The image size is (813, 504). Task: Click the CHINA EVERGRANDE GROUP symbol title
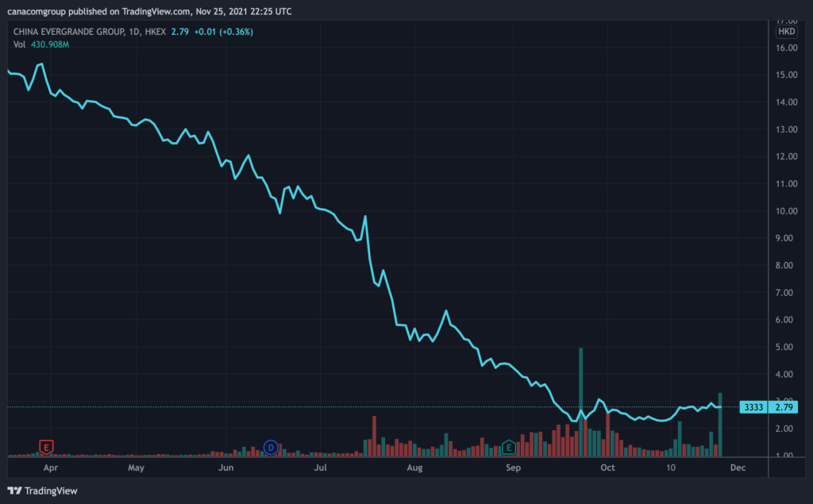(x=69, y=32)
